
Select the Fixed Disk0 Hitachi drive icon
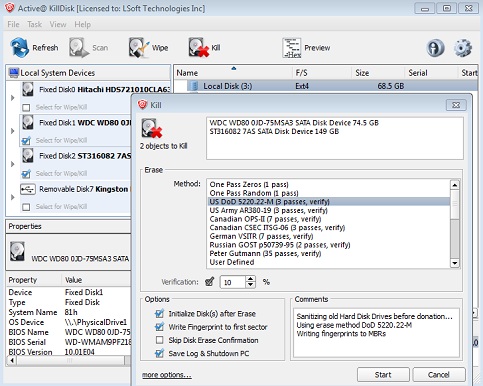click(28, 90)
